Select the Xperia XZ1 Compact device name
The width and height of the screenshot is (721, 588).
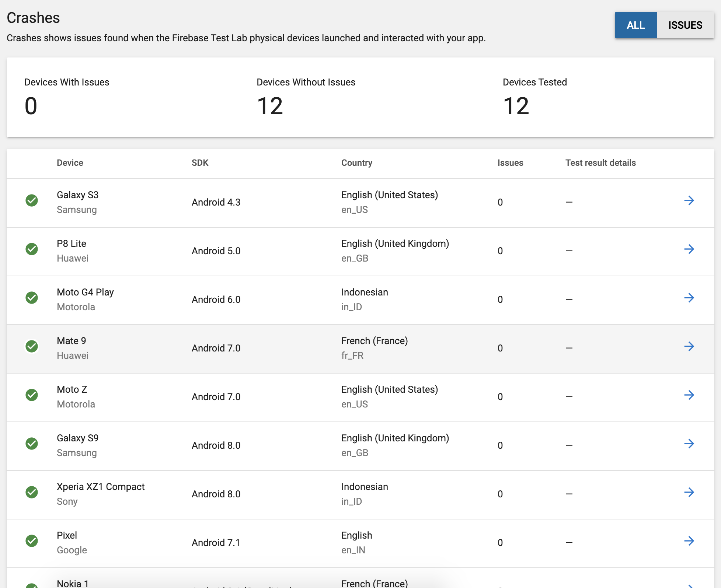coord(100,487)
